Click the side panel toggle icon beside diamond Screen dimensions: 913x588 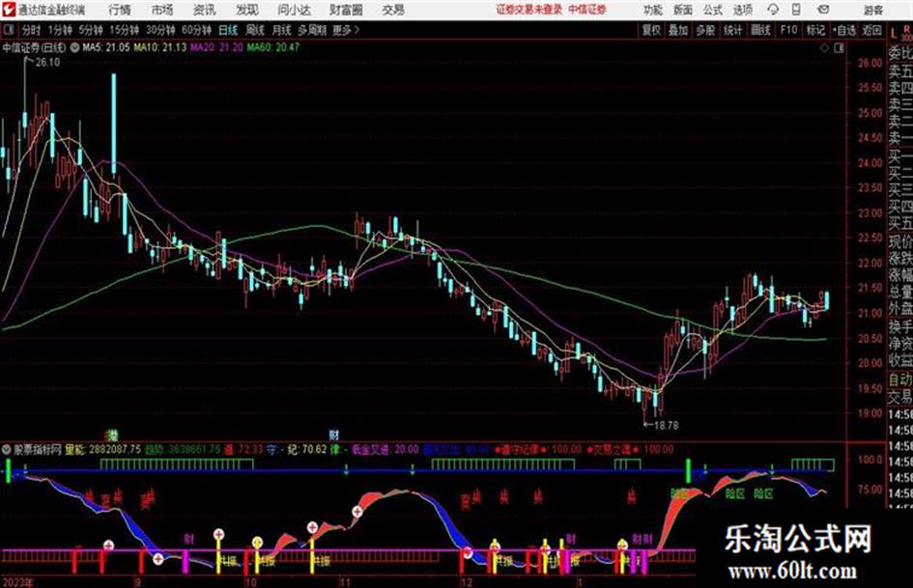[839, 48]
